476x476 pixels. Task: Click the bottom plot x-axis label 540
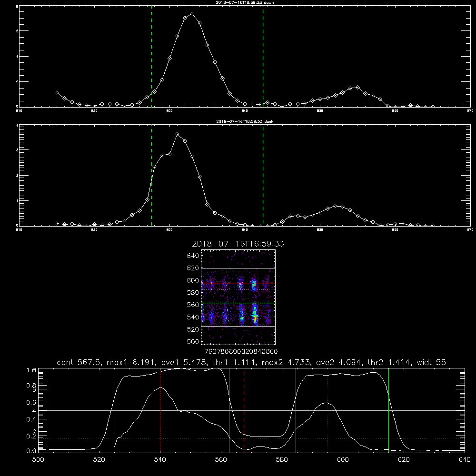[x=160, y=460]
